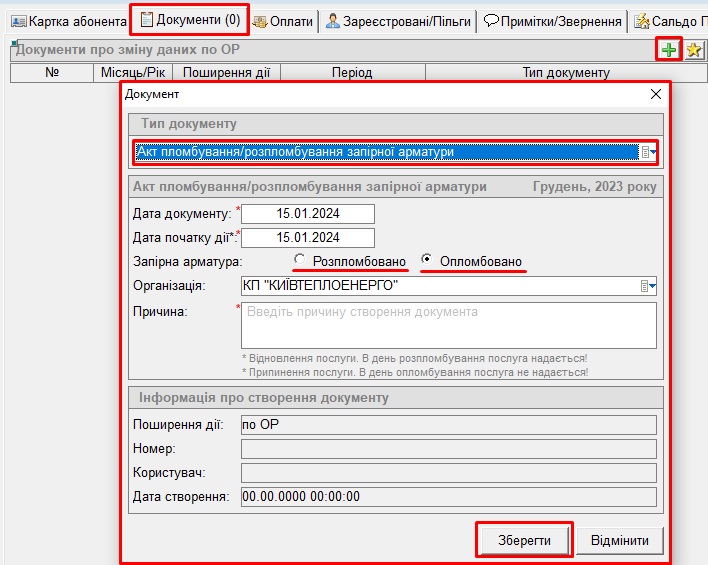Expand the Організація dropdown
This screenshot has width=708, height=565.
click(x=648, y=286)
